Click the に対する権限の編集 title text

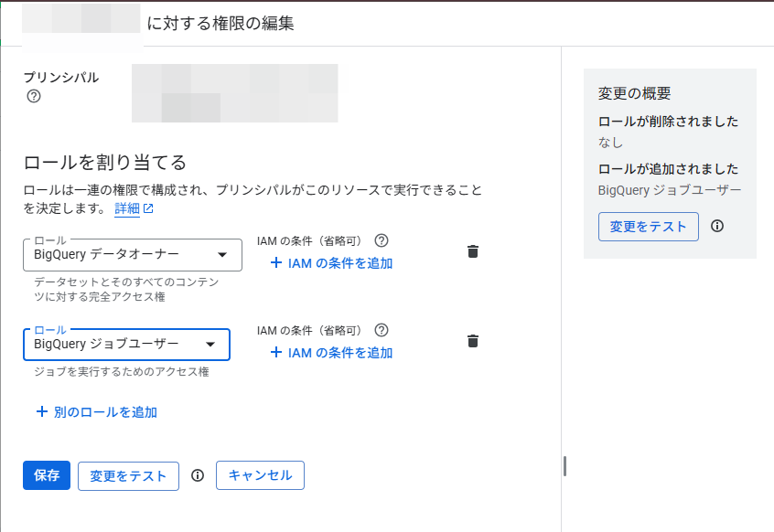(x=220, y=23)
